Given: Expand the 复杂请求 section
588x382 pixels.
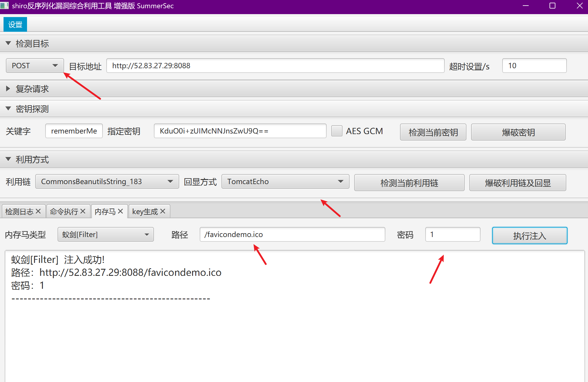Looking at the screenshot, I should (x=8, y=89).
